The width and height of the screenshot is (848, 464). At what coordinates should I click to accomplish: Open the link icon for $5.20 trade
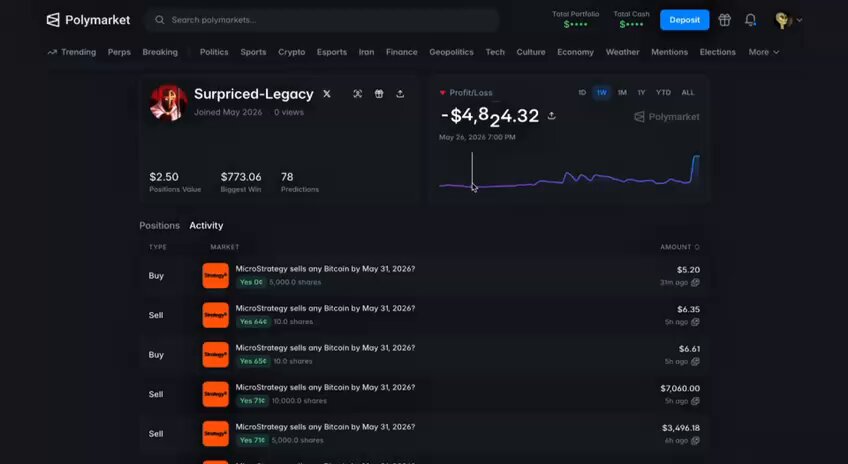click(695, 282)
